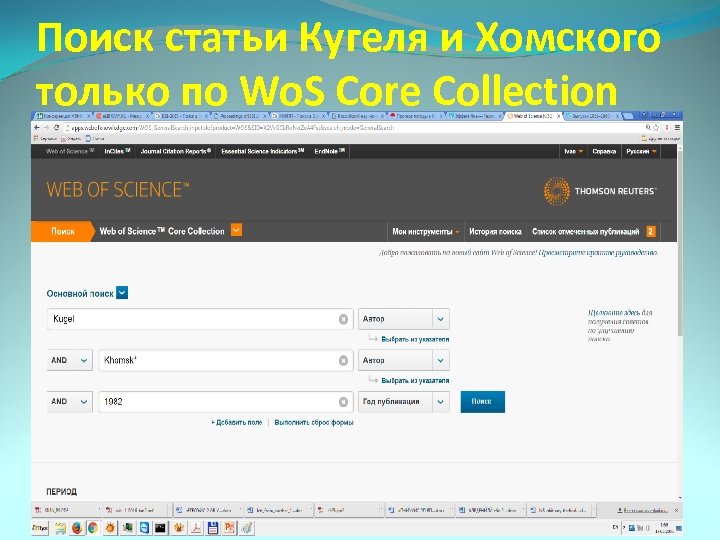Click the Добавить поле link

point(236,422)
